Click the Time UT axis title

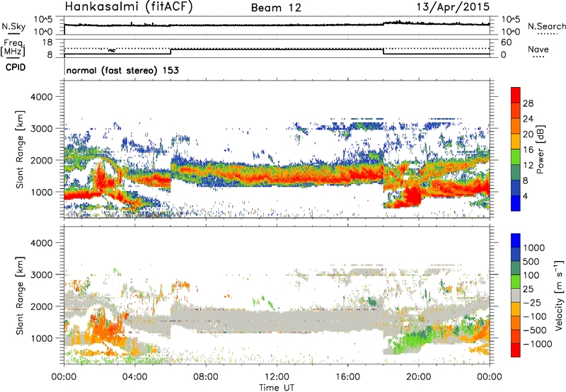pos(277,388)
